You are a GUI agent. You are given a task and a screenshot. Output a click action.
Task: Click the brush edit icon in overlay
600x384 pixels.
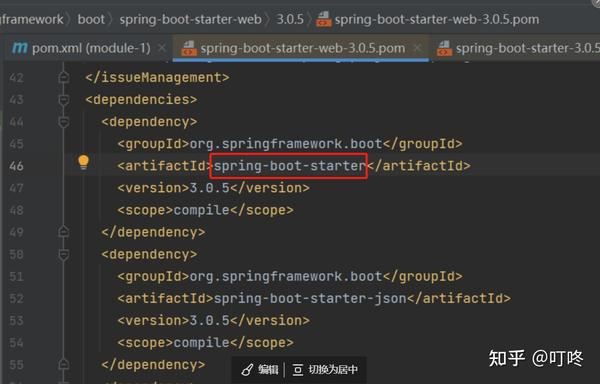pyautogui.click(x=247, y=369)
